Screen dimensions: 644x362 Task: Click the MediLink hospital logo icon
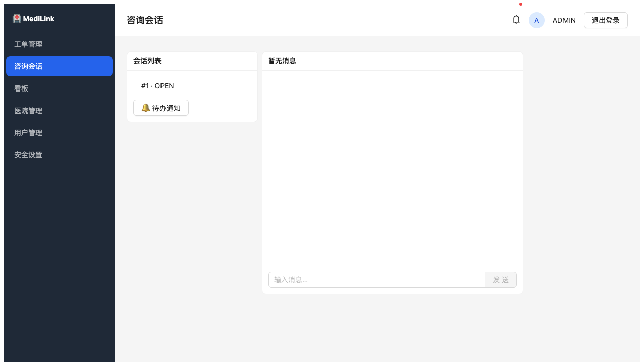pyautogui.click(x=17, y=18)
